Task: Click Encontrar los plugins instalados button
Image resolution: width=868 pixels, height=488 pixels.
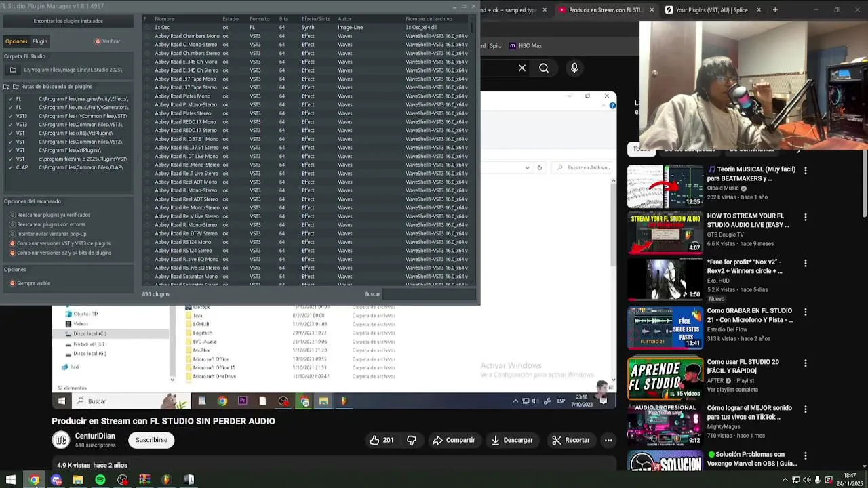Action: point(68,21)
